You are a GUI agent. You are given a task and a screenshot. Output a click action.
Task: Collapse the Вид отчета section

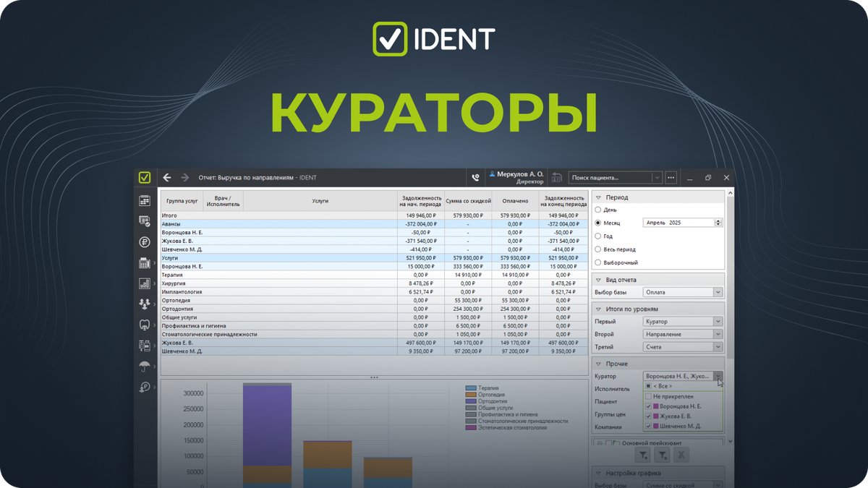click(599, 280)
